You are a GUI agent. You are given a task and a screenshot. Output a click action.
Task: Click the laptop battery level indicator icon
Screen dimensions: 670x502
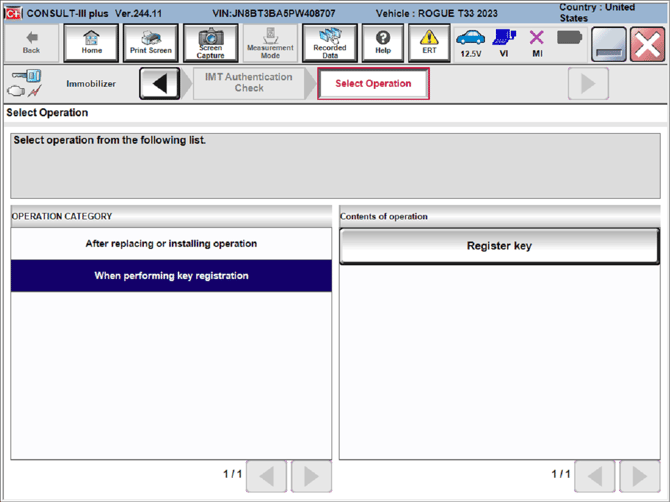569,38
